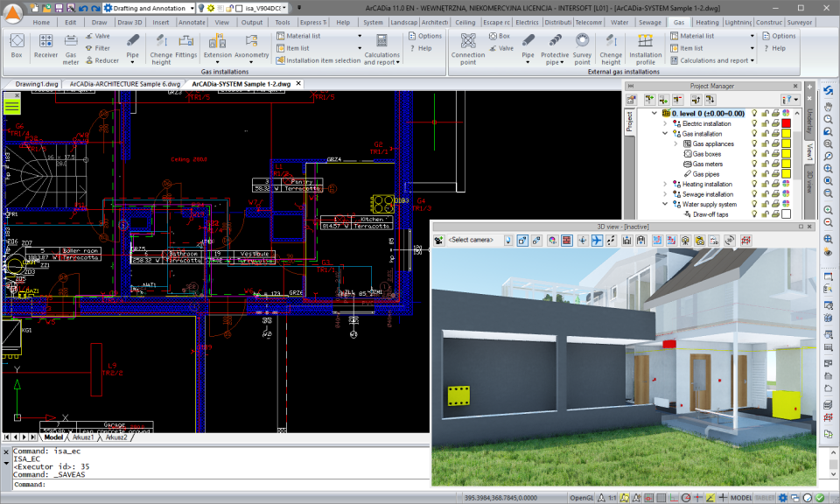Toggle visibility of Electric installation

755,123
